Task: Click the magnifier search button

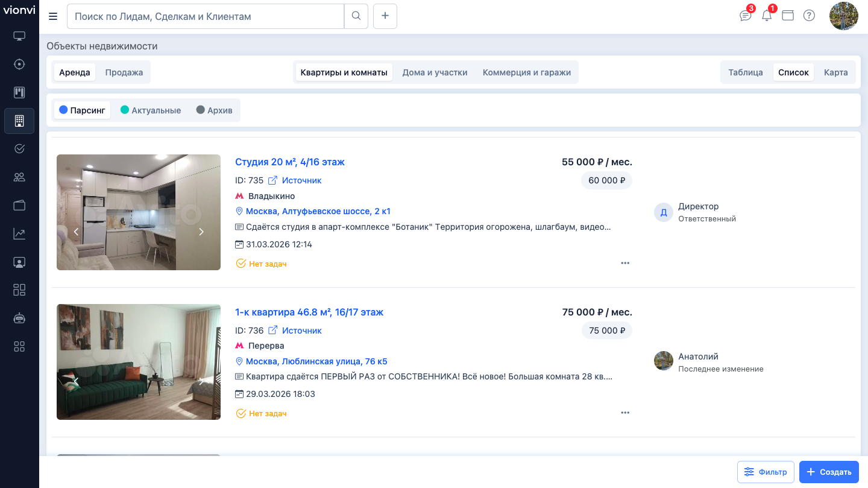Action: click(x=356, y=16)
